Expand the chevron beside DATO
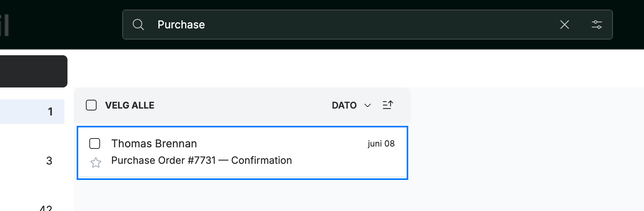This screenshot has width=644, height=211. (367, 105)
